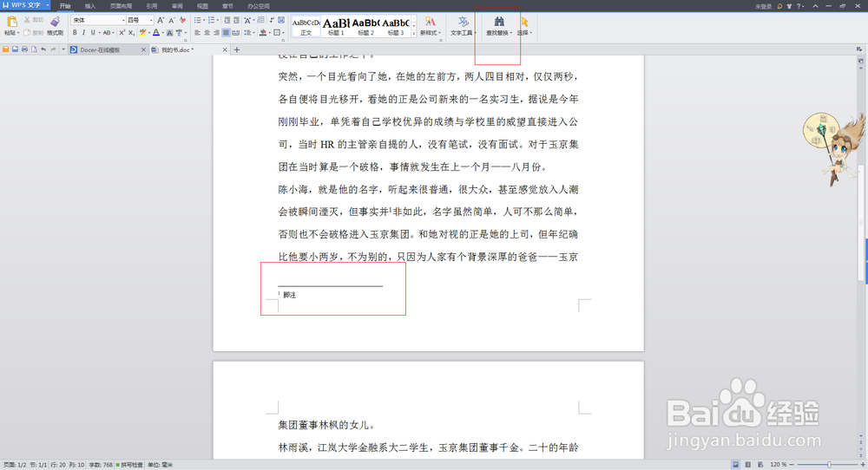The width and height of the screenshot is (868, 470).
Task: Open the font name combo box
Action: 98,20
